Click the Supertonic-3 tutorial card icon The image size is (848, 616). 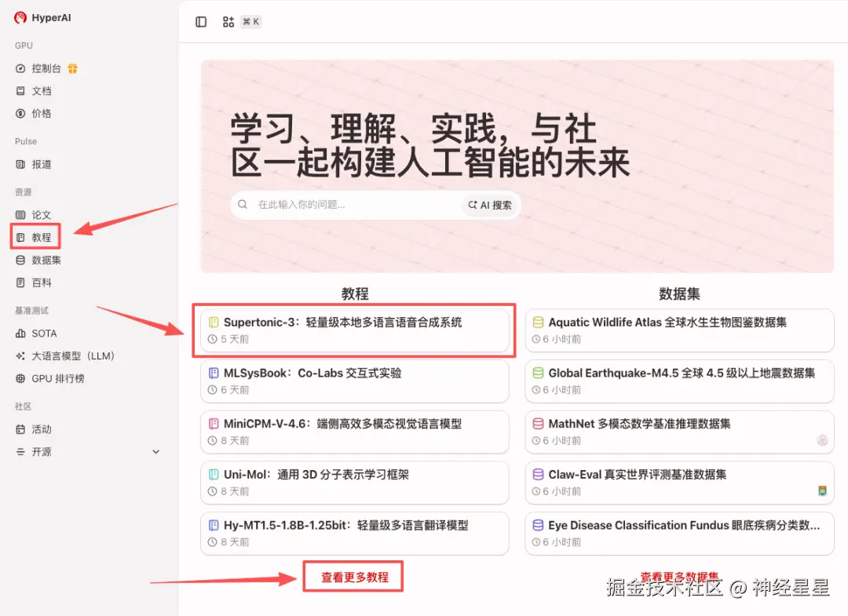[214, 323]
